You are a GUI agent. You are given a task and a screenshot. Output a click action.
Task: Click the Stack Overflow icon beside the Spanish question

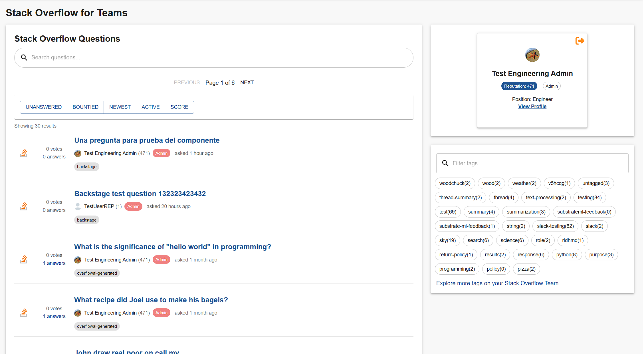(x=24, y=153)
